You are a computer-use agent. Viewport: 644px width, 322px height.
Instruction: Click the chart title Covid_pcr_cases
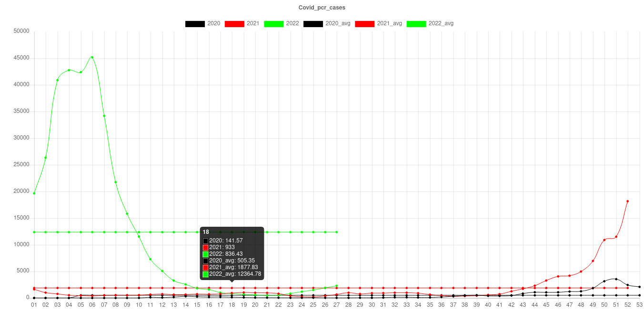[x=322, y=8]
